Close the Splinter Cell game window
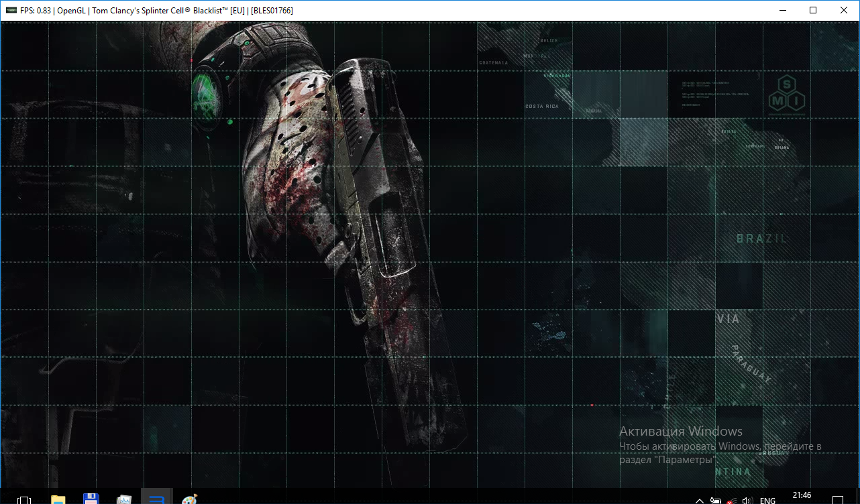 [x=844, y=11]
